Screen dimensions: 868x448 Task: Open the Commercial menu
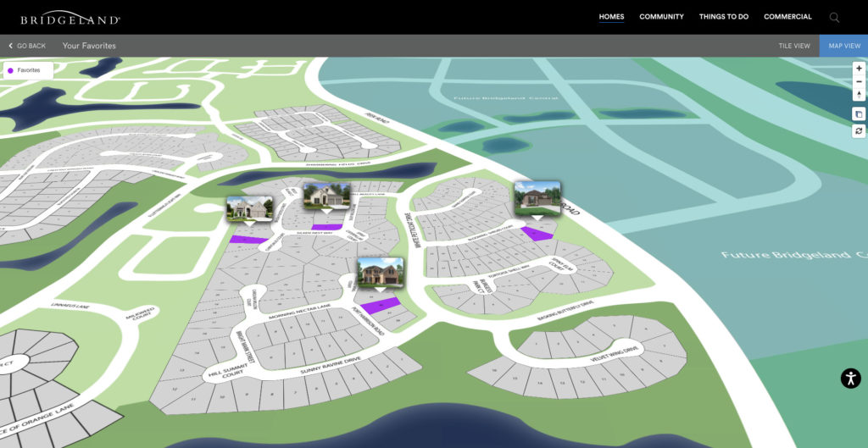coord(787,17)
